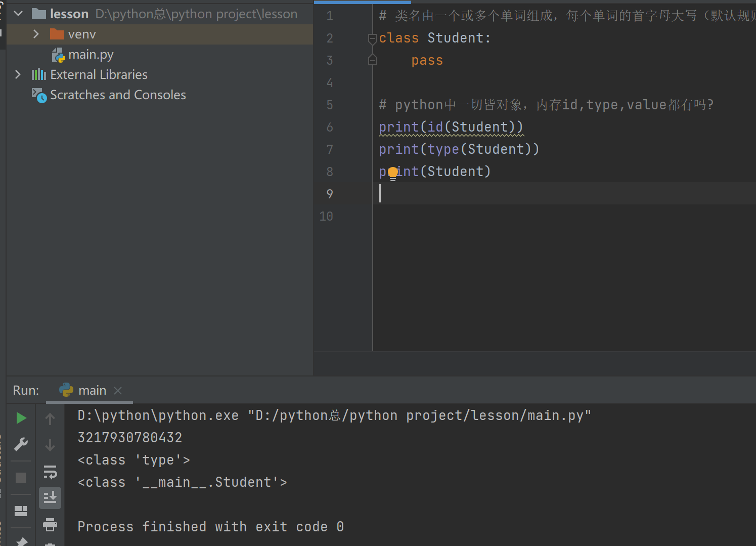The width and height of the screenshot is (756, 546).
Task: Open run configuration wrench settings
Action: [21, 444]
